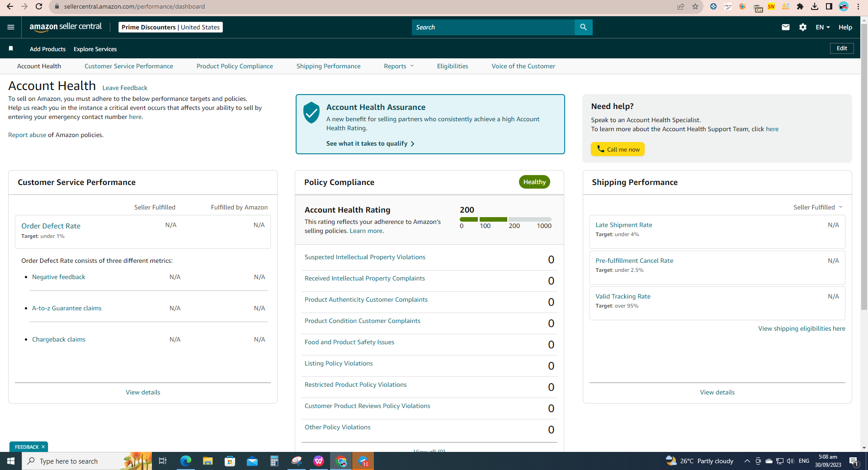Click the Amazon Seller Central logo
The width and height of the screenshot is (868, 470).
pyautogui.click(x=66, y=27)
